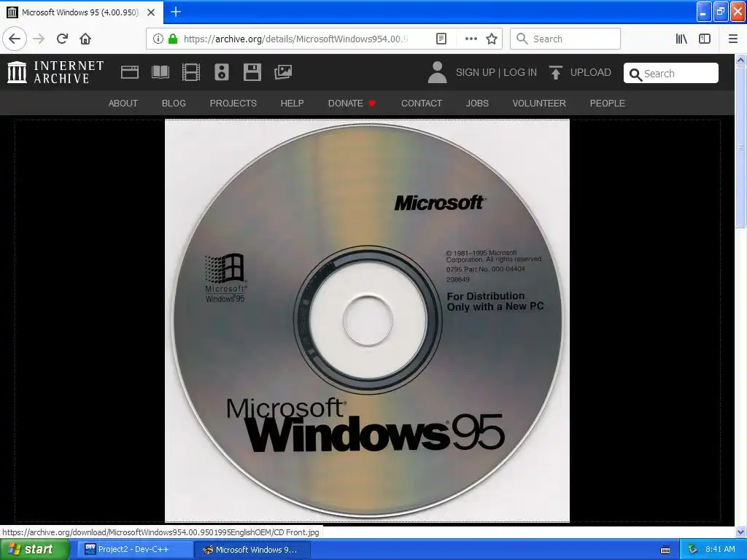The width and height of the screenshot is (747, 560).
Task: Click the system tray icon beside clock
Action: tap(692, 550)
